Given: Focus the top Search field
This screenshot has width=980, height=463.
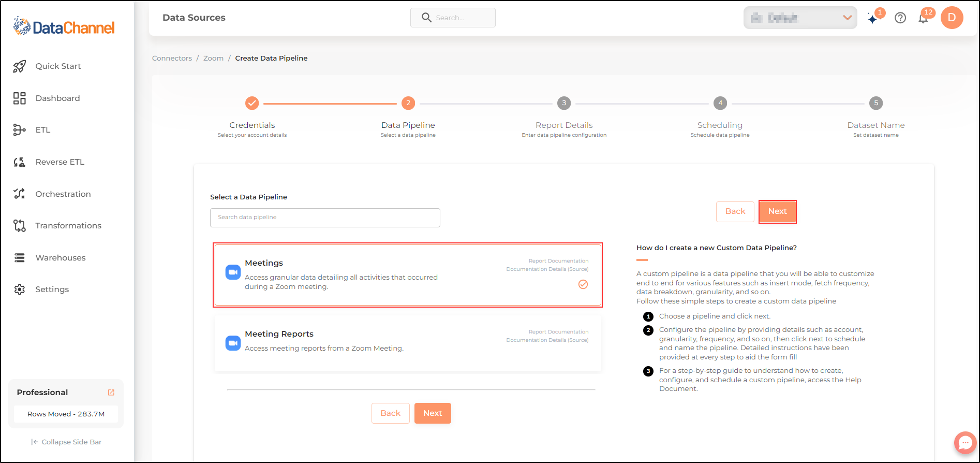Looking at the screenshot, I should [453, 18].
